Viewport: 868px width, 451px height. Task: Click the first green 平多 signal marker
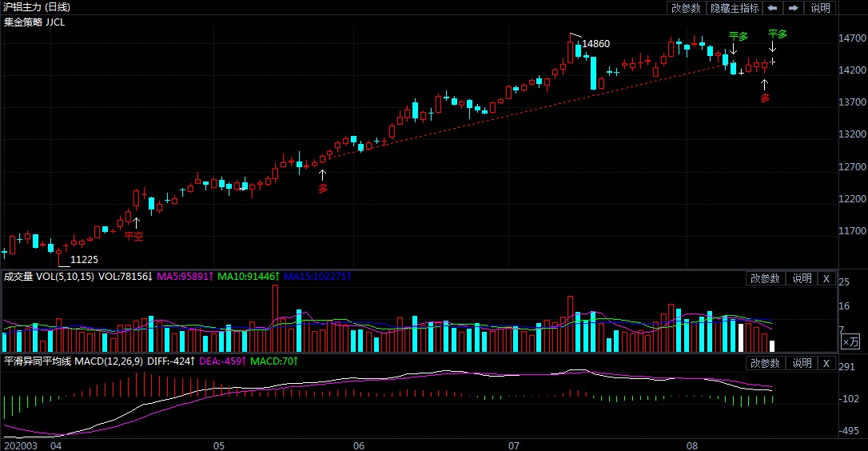[x=738, y=36]
